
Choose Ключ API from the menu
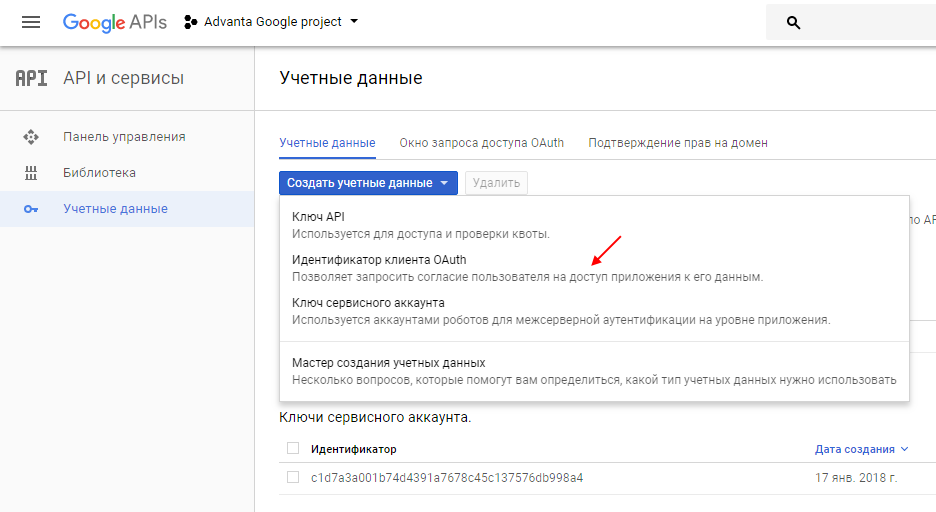coord(318,216)
